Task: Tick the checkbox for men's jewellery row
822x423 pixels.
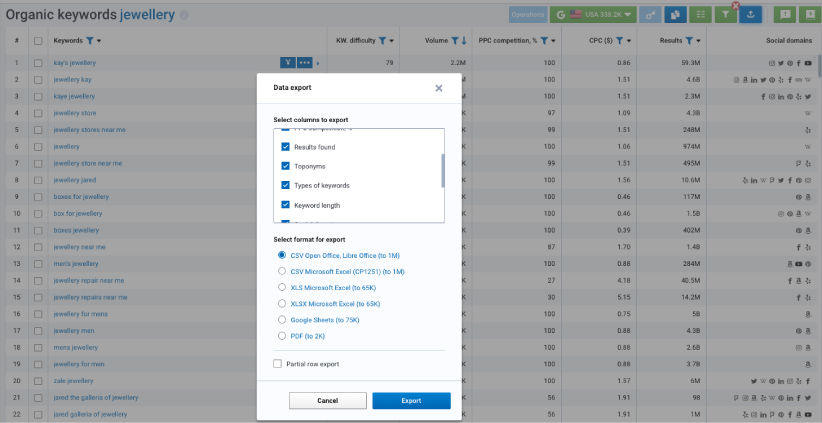Action: [38, 264]
